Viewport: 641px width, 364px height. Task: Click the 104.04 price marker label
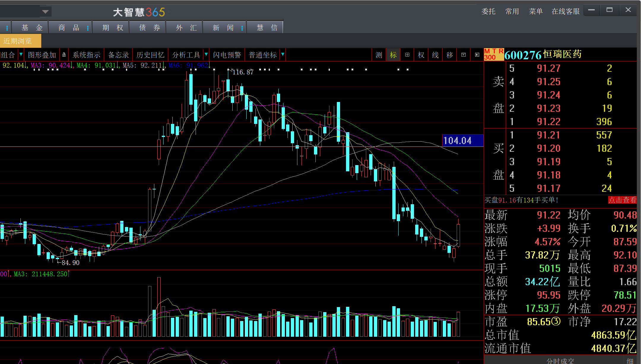coord(463,140)
